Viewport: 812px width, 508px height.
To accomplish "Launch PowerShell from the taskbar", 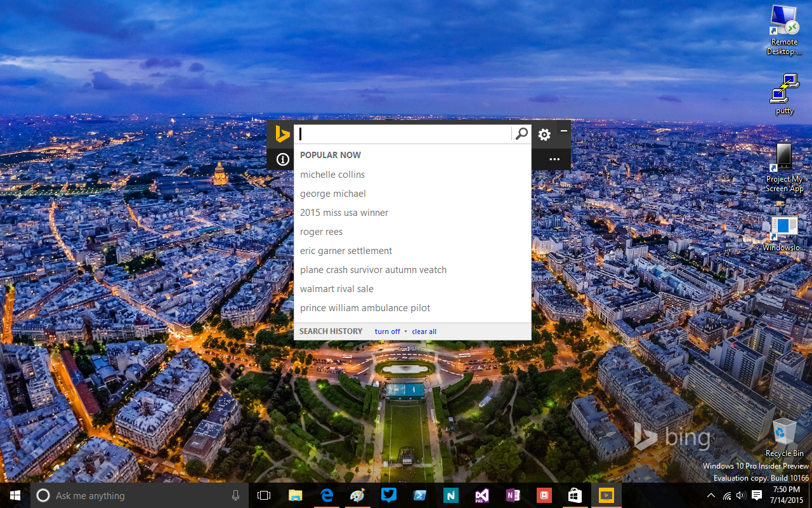I will point(420,495).
